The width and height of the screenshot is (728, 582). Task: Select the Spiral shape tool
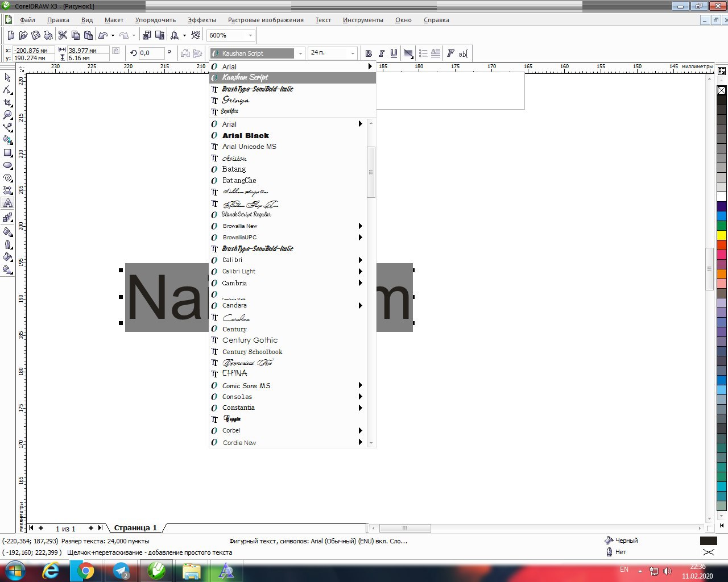tap(8, 178)
